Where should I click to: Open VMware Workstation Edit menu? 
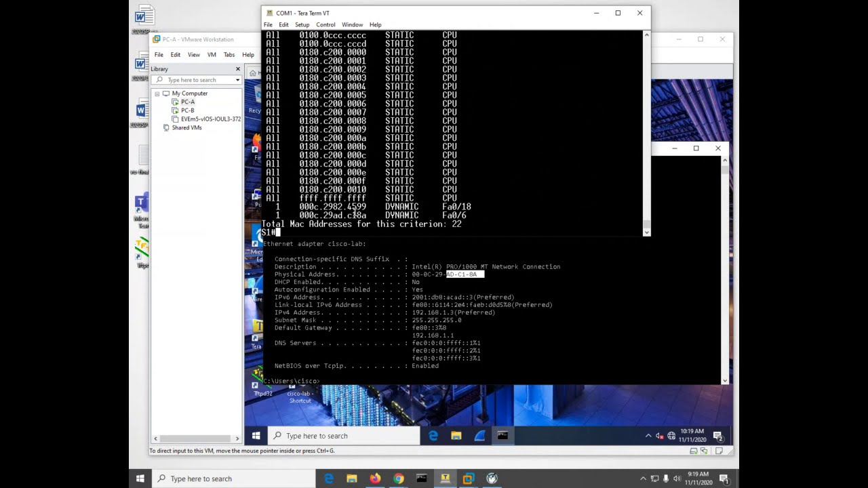tap(175, 55)
